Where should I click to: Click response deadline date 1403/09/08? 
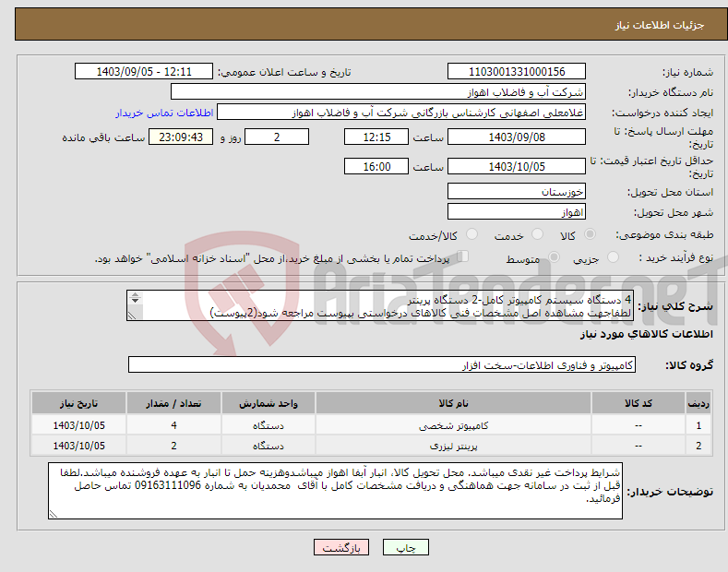[517, 137]
